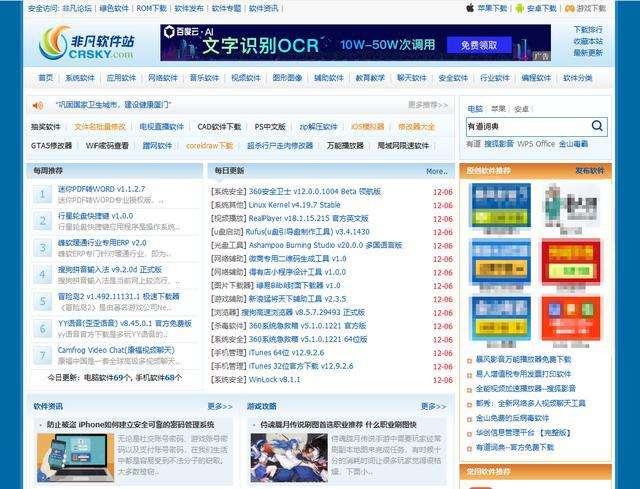Click the bullet icon beside 金山免费的反病毒软件

pyautogui.click(x=469, y=419)
